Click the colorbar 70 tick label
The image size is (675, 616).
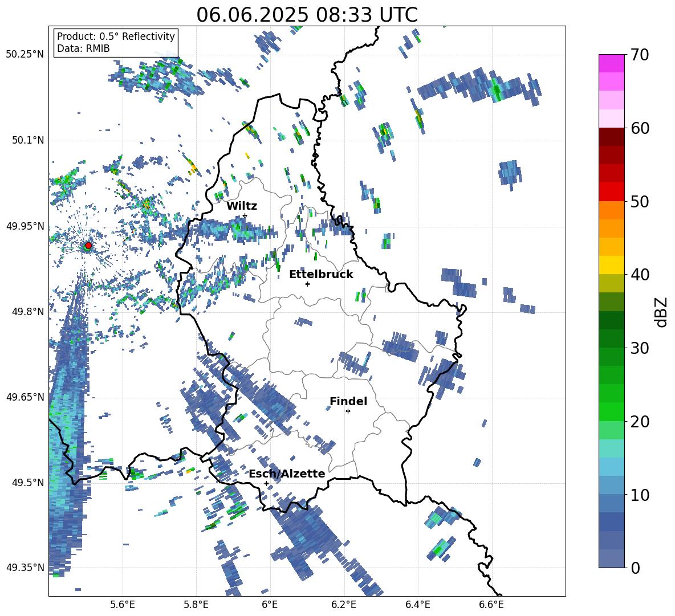[x=640, y=55]
